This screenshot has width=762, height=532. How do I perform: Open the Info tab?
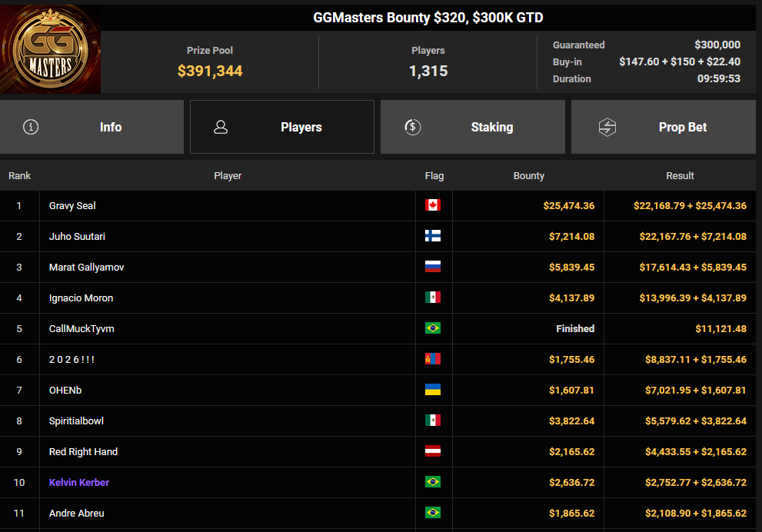[x=92, y=127]
